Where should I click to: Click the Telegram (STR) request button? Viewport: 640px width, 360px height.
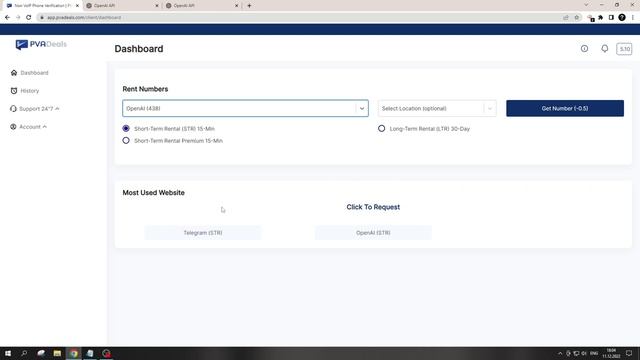(202, 233)
